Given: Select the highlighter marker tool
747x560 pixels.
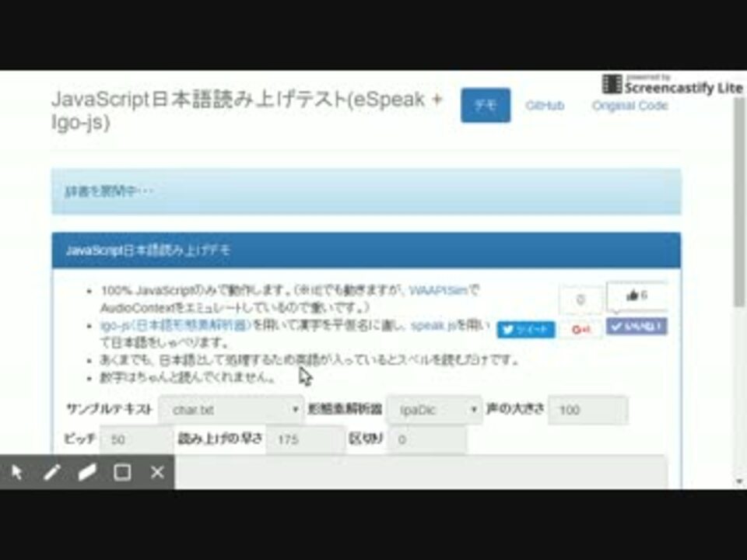Looking at the screenshot, I should point(86,471).
